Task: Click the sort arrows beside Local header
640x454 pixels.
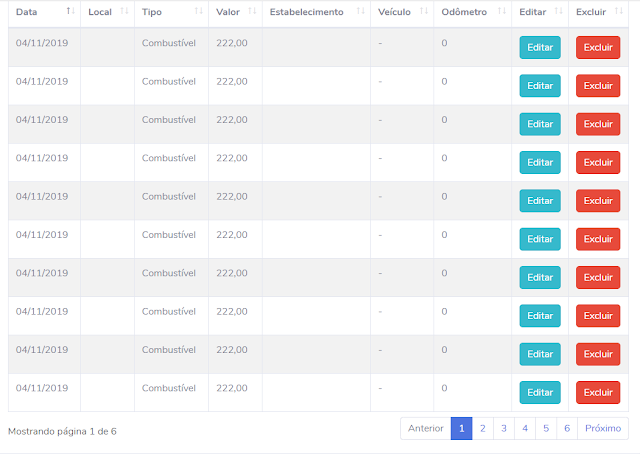Action: click(x=124, y=11)
